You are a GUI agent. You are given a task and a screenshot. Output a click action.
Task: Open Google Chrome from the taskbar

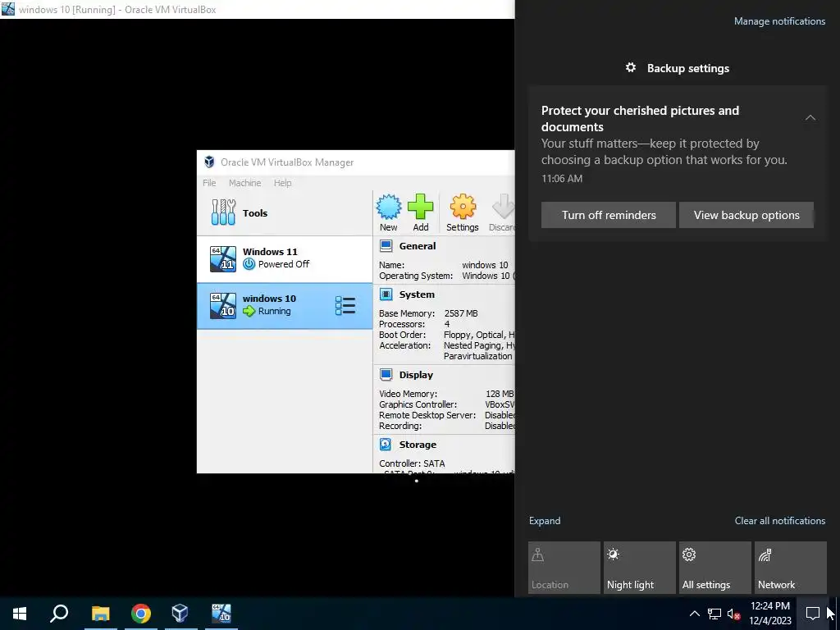(141, 614)
